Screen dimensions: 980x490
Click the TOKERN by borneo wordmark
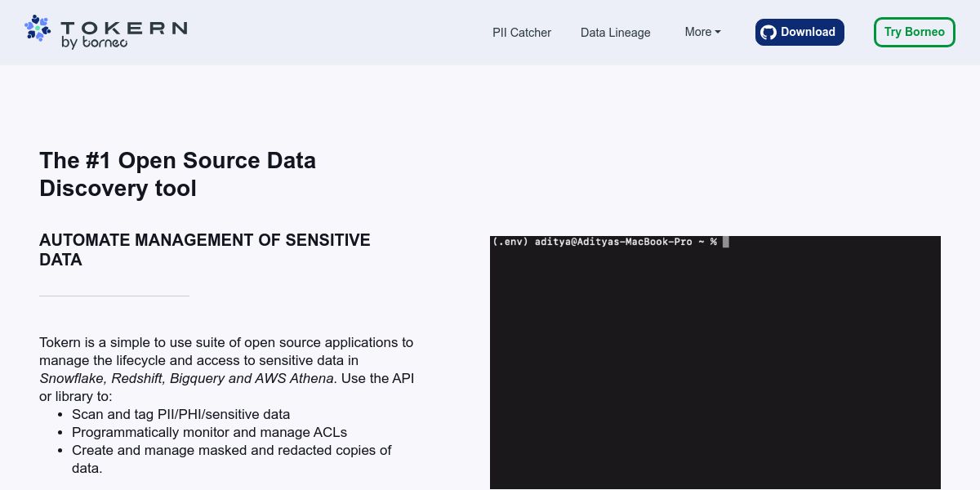tap(124, 33)
